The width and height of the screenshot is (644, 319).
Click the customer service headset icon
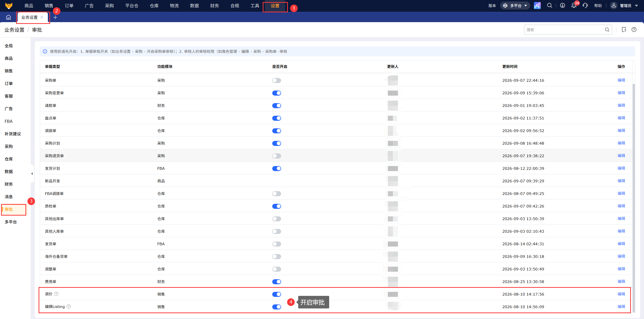click(x=585, y=6)
